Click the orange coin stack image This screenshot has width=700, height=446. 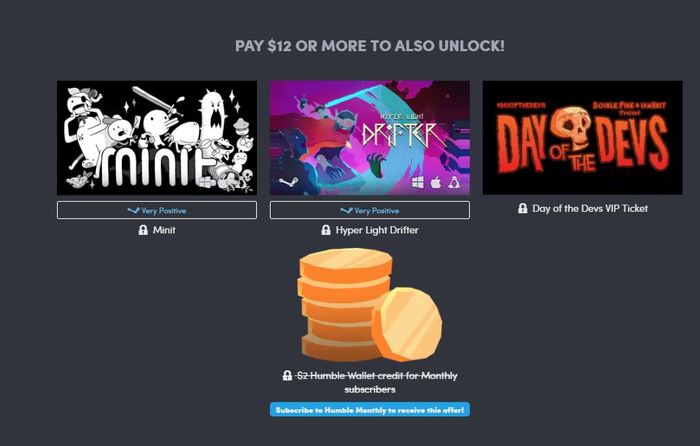point(370,305)
